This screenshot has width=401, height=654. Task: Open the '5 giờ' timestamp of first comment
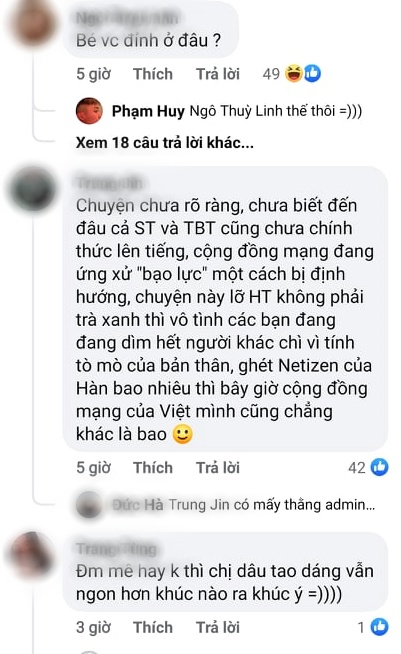(93, 74)
